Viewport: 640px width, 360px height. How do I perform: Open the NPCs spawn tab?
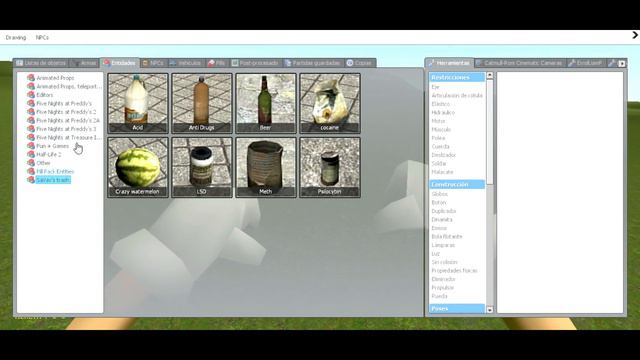pyautogui.click(x=153, y=63)
